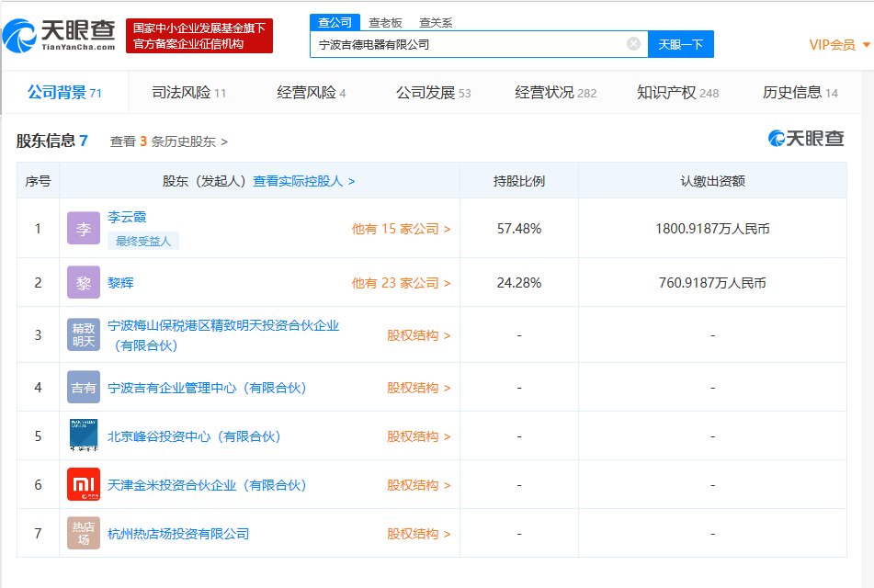The image size is (874, 588).
Task: Click the purple 李 avatar icon
Action: point(84,228)
